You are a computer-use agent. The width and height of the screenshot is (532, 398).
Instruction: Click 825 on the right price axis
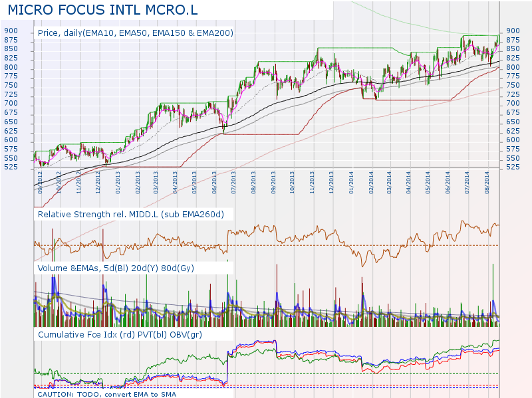coord(513,58)
